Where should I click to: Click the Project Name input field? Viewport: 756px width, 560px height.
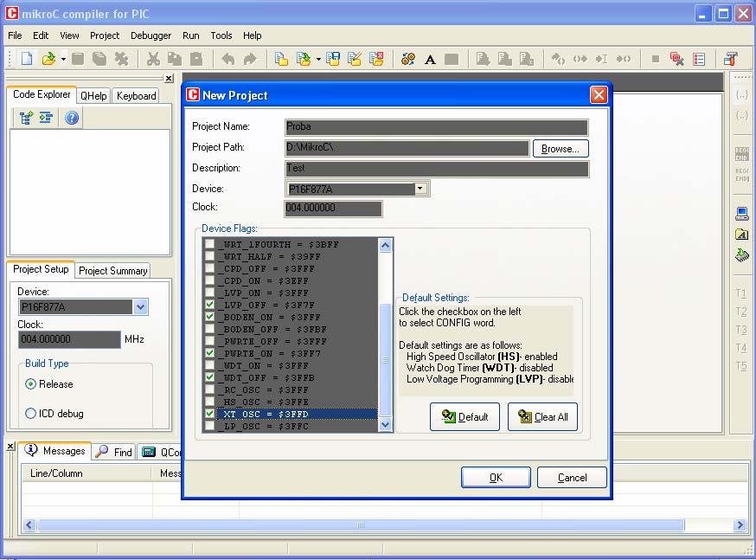point(436,127)
